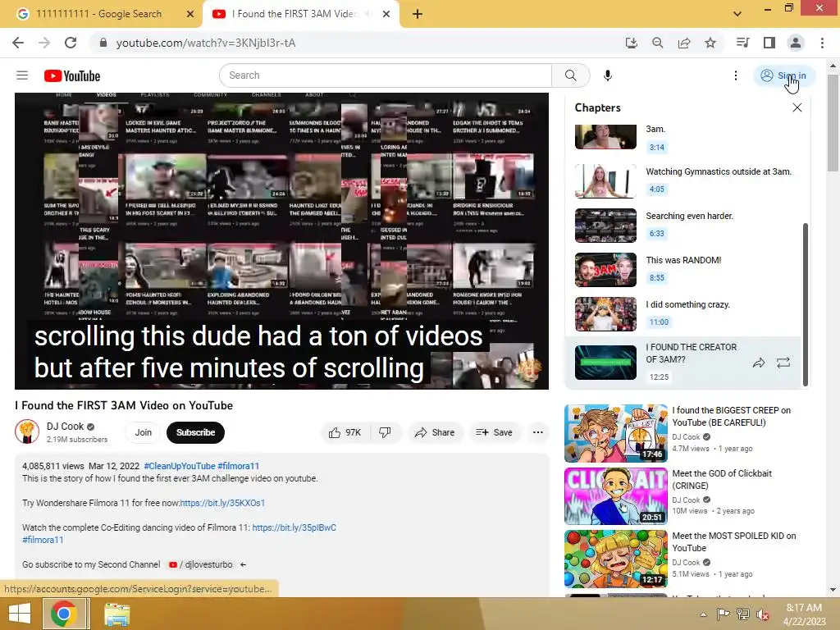Open the bit.ly/35KXOs1 link
Screen dimensions: 840x630
pos(222,503)
